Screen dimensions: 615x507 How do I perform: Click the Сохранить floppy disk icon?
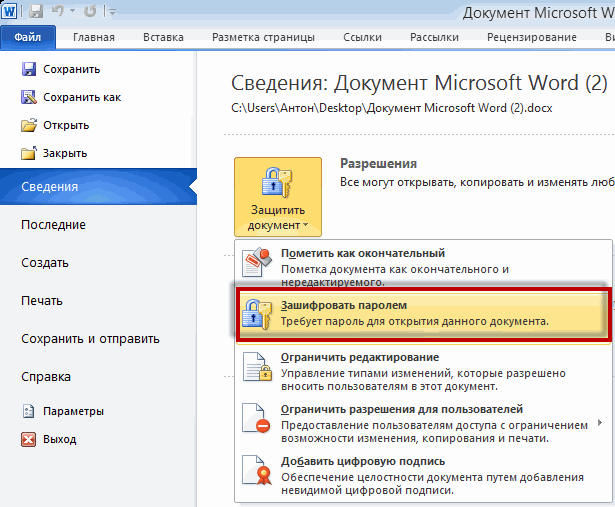tap(29, 69)
